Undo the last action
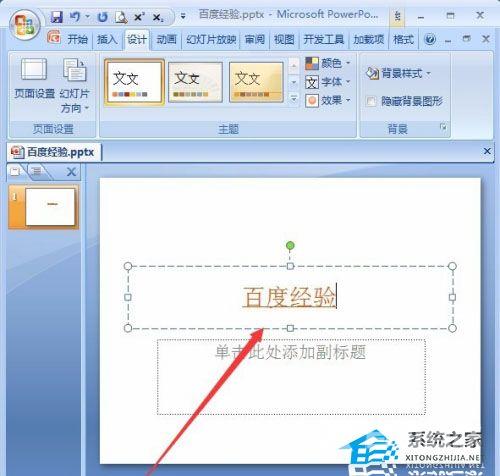The width and height of the screenshot is (500, 476). pyautogui.click(x=75, y=17)
